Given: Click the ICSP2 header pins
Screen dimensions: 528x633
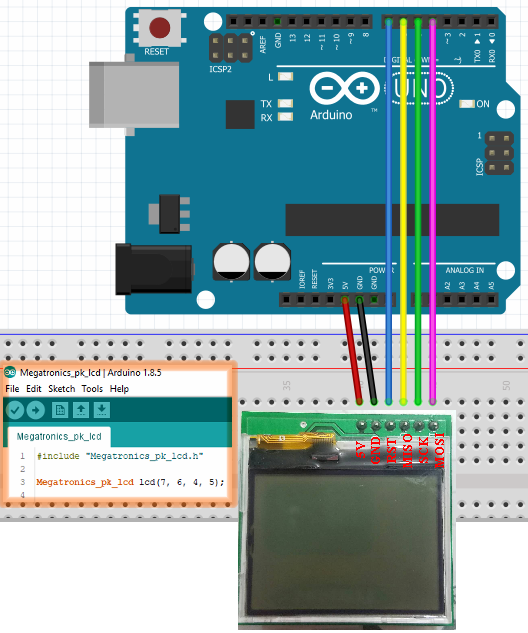Looking at the screenshot, I should tap(230, 47).
